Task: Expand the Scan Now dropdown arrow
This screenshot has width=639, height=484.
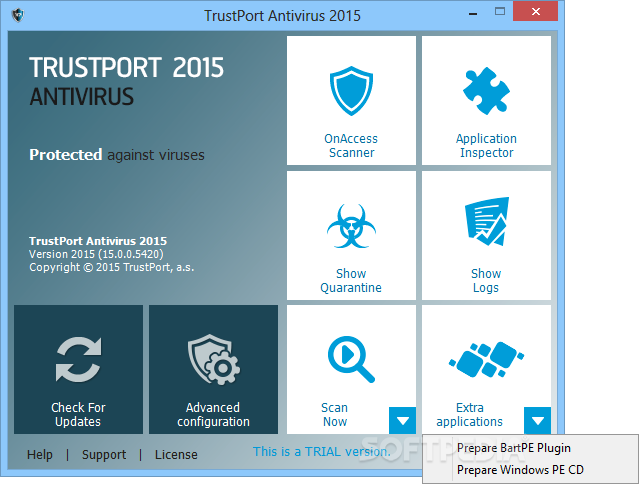Action: (403, 420)
